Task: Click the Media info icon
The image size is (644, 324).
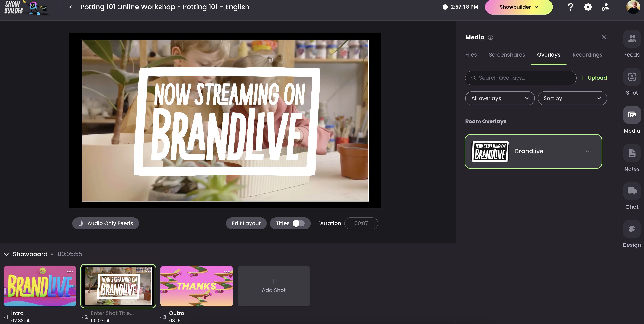Action: pos(491,37)
